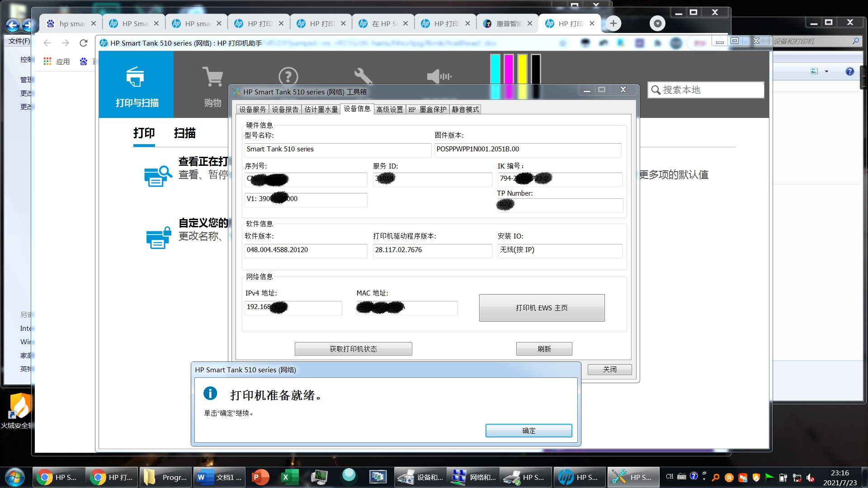Click the network icon in system tray
The width and height of the screenshot is (868, 488).
click(x=797, y=477)
